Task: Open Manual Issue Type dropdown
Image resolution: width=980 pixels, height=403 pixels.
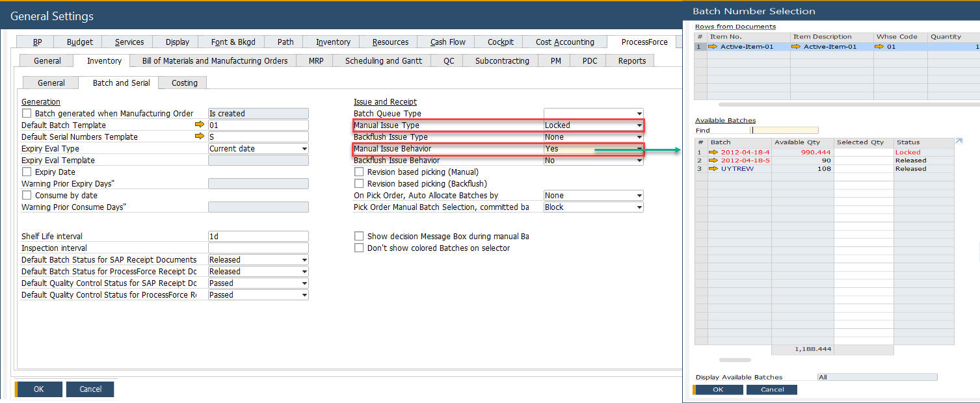Action: (x=639, y=125)
